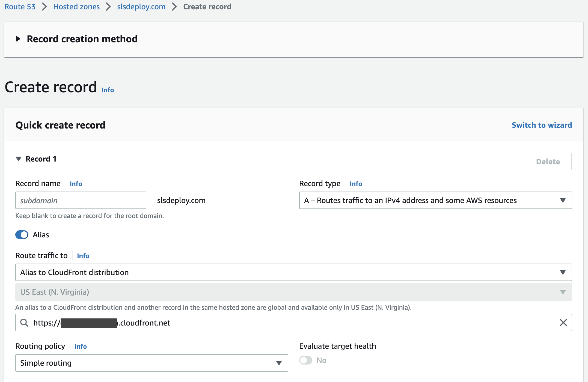Click the Create record breadcrumb text
The height and width of the screenshot is (382, 588).
[x=207, y=7]
